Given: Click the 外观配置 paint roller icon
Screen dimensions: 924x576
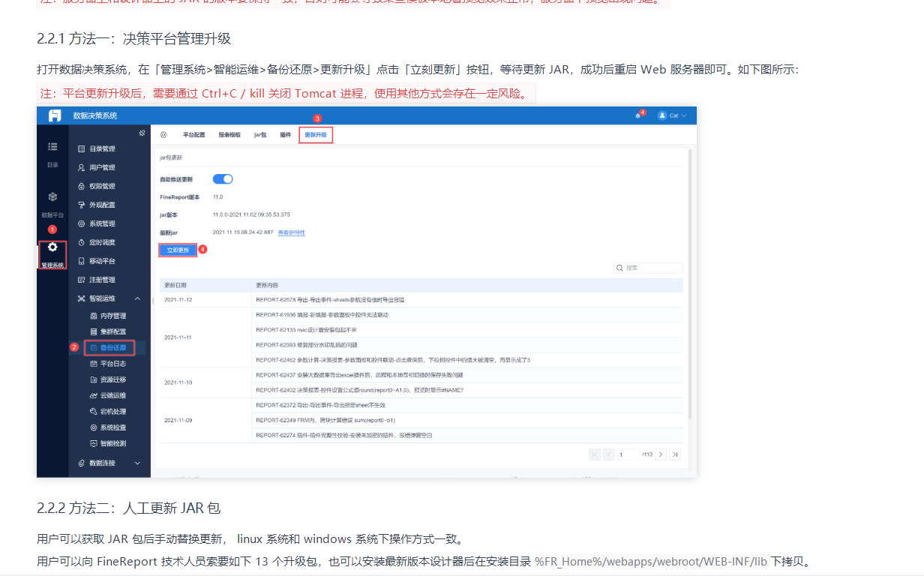Looking at the screenshot, I should point(82,205).
